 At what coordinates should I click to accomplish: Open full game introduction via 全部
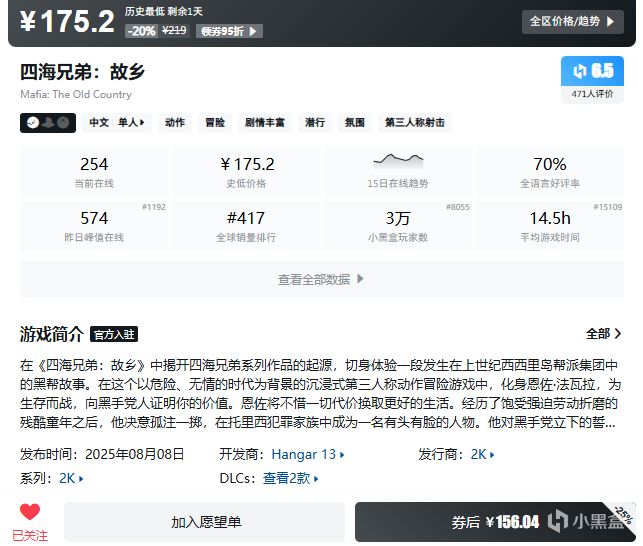coord(604,334)
